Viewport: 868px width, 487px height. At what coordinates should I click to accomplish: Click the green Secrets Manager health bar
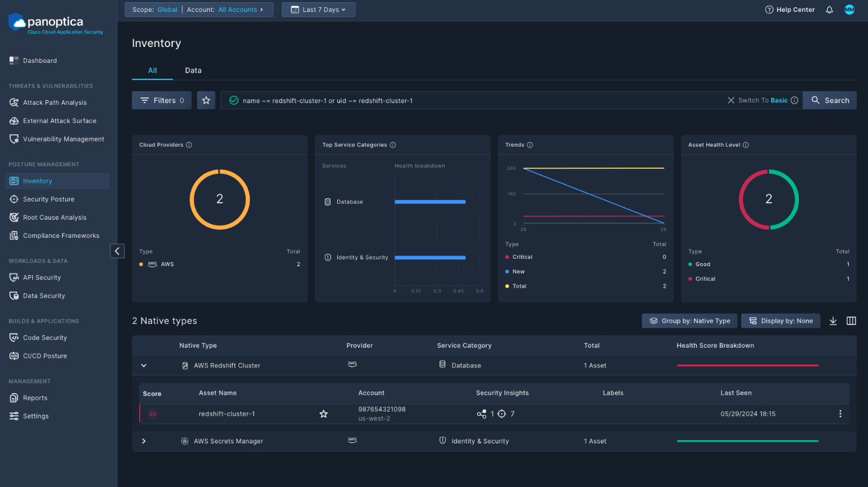tap(747, 441)
